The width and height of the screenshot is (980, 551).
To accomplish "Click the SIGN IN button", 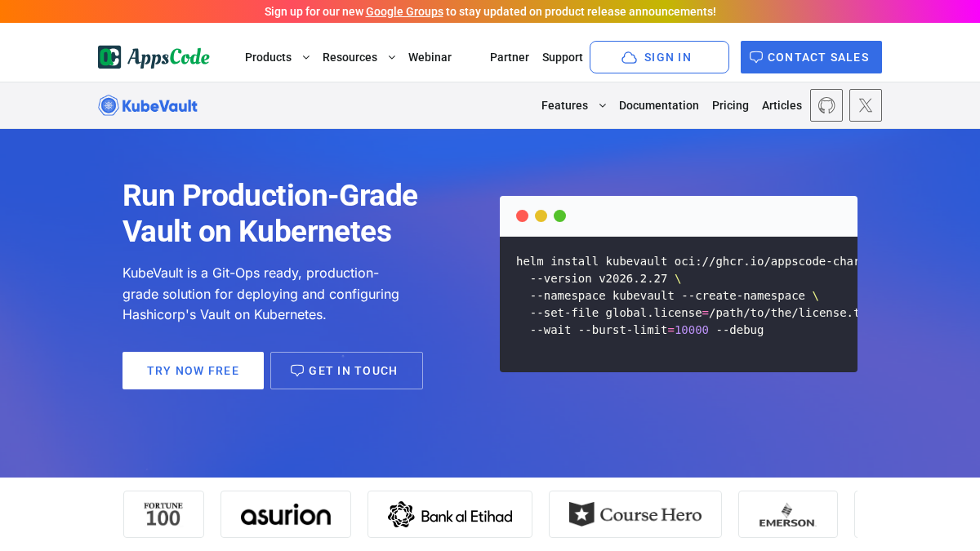I will coord(659,57).
